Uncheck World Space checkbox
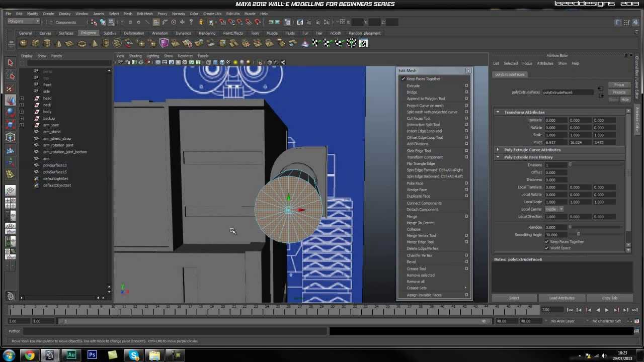Image resolution: width=644 pixels, height=362 pixels. (x=547, y=248)
